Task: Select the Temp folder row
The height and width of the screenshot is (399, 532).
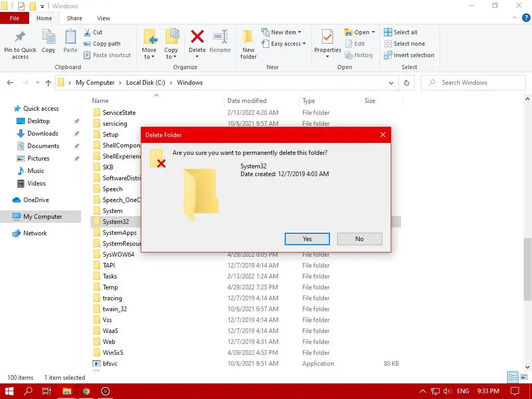Action: [246, 287]
